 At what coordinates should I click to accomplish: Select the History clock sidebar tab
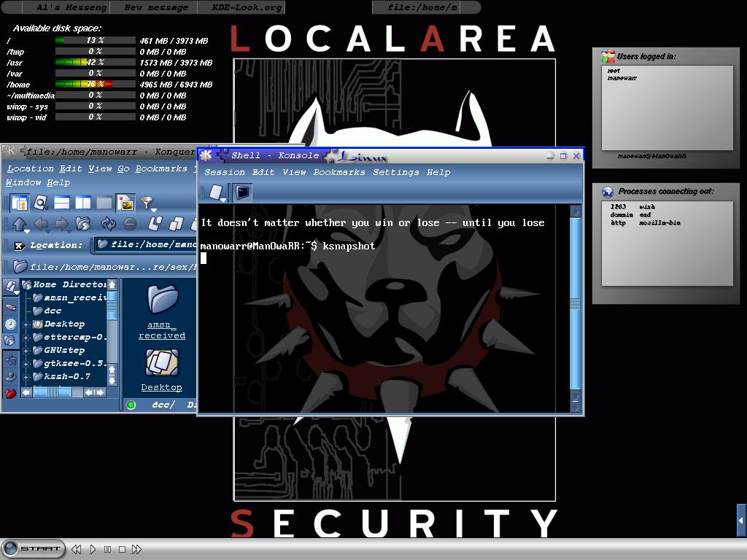(10, 324)
